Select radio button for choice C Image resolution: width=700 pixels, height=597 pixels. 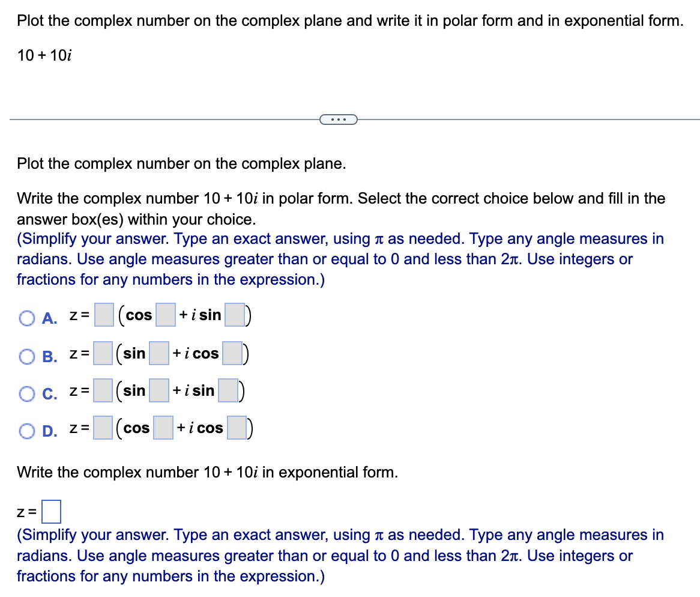click(26, 390)
